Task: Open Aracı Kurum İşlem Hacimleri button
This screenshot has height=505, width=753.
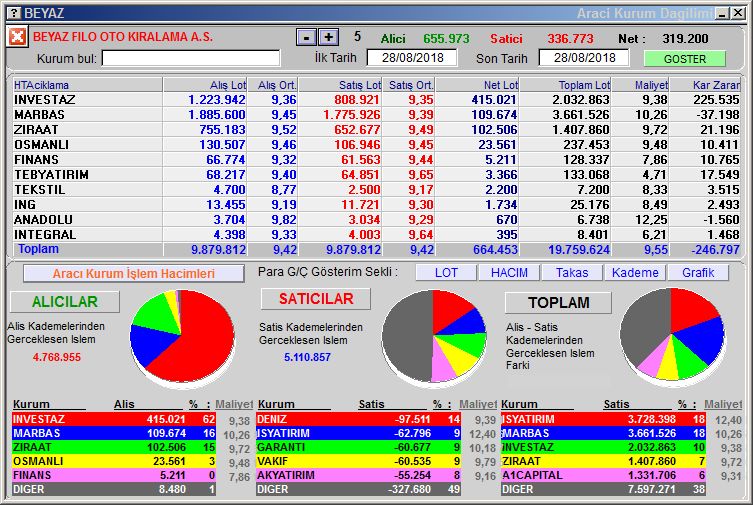Action: tap(134, 274)
